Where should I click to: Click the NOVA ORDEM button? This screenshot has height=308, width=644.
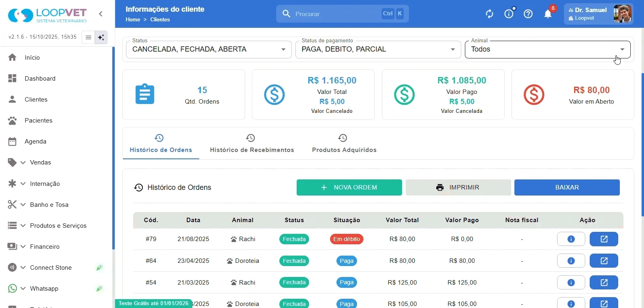[x=349, y=187]
